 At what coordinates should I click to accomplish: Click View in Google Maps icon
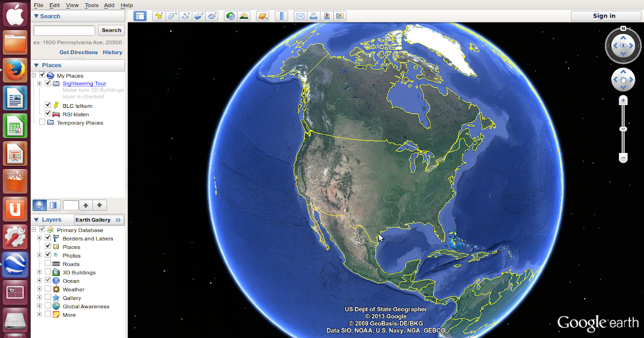point(340,16)
